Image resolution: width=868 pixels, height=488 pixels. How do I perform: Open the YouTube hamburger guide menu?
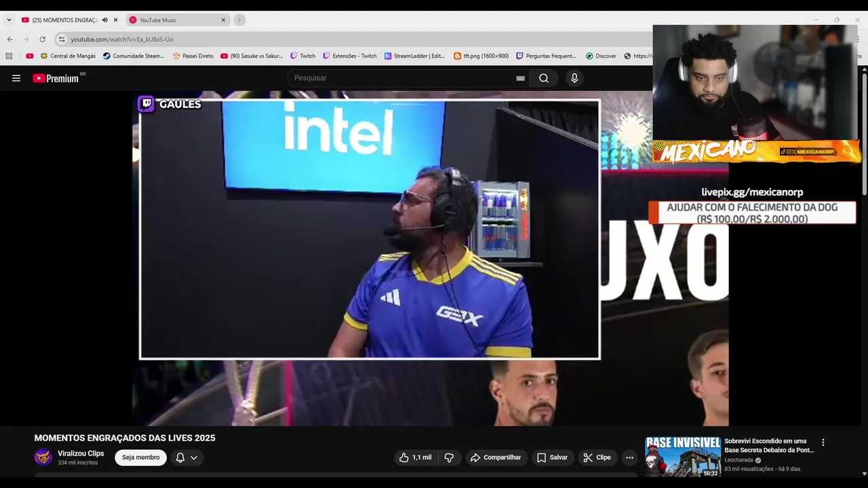point(16,78)
